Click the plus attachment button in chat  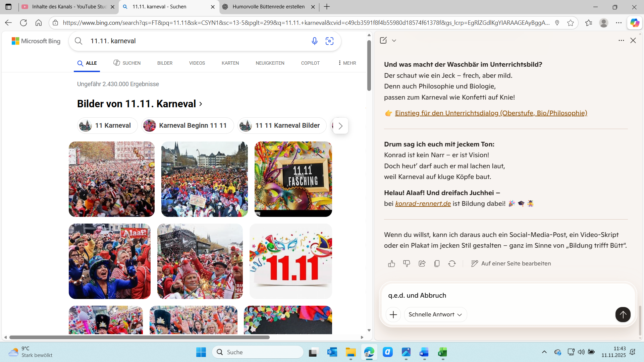pyautogui.click(x=393, y=314)
